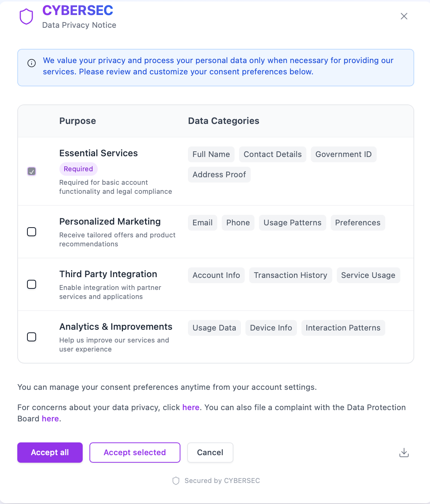Check the Third Party Integration checkbox

pos(32,284)
